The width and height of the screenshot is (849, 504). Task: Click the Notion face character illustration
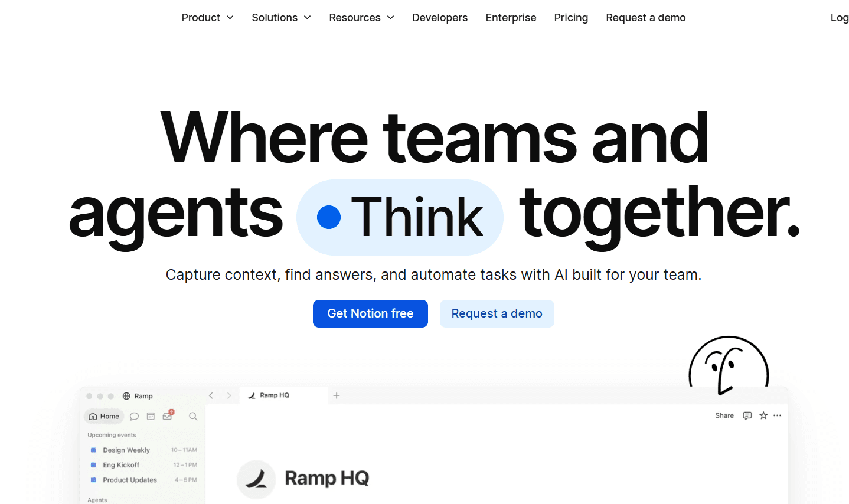coord(729,366)
